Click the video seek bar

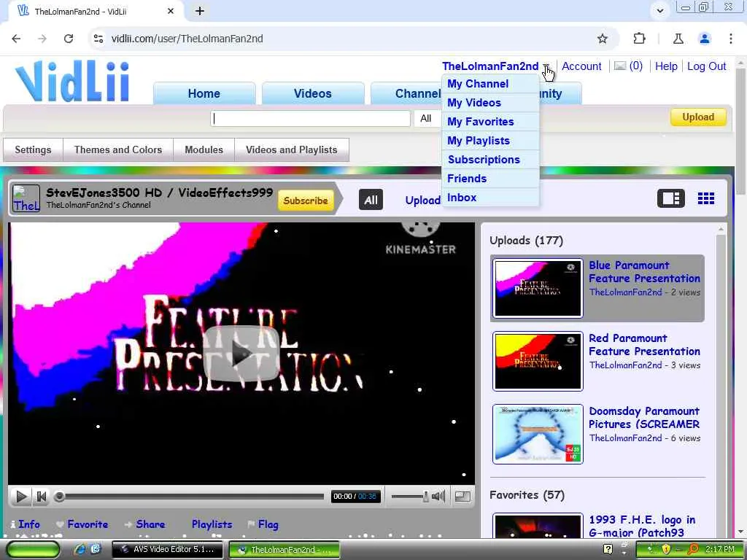190,497
